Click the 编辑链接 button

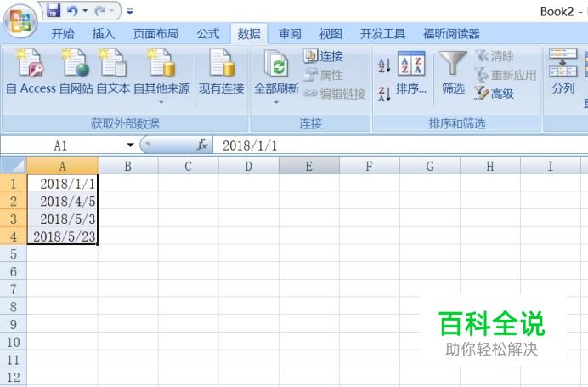pyautogui.click(x=334, y=94)
